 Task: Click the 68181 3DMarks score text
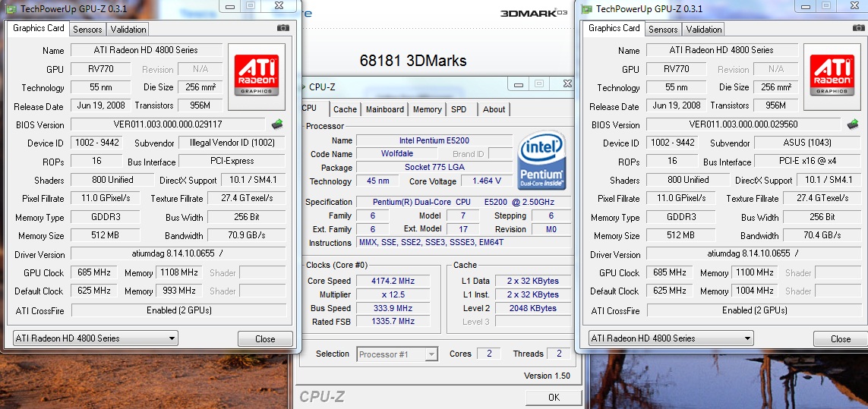(412, 61)
